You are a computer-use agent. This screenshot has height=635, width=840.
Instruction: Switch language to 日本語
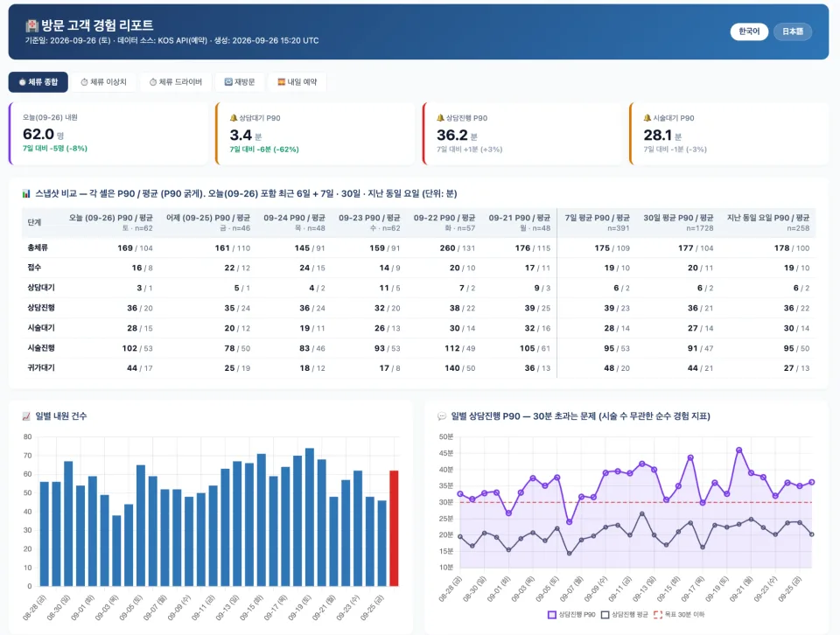[x=793, y=31]
